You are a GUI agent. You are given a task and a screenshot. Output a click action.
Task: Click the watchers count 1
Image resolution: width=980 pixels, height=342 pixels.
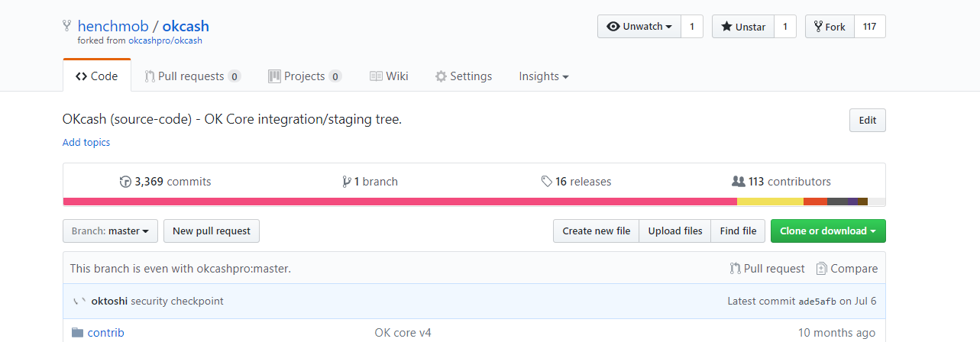pos(692,27)
